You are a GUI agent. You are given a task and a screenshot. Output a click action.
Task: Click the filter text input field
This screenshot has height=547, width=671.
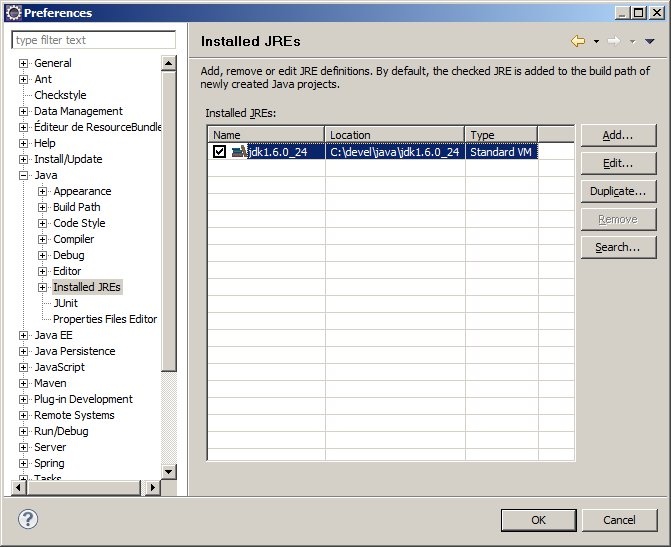click(93, 40)
